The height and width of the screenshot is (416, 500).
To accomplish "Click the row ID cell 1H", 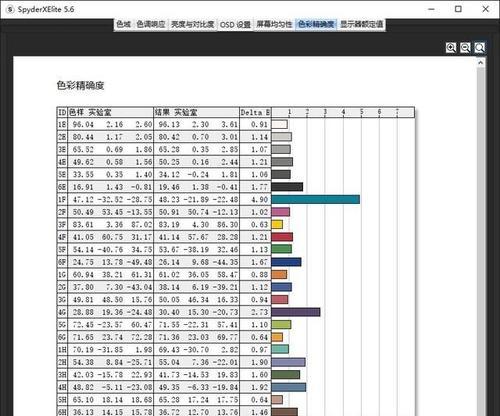I will 62,349.
